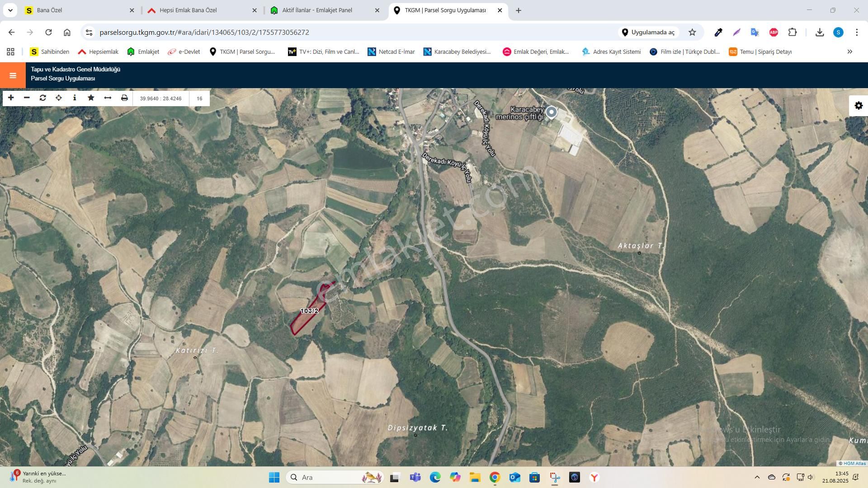The width and height of the screenshot is (868, 488).
Task: Open File Explorer from taskbar
Action: coord(475,477)
